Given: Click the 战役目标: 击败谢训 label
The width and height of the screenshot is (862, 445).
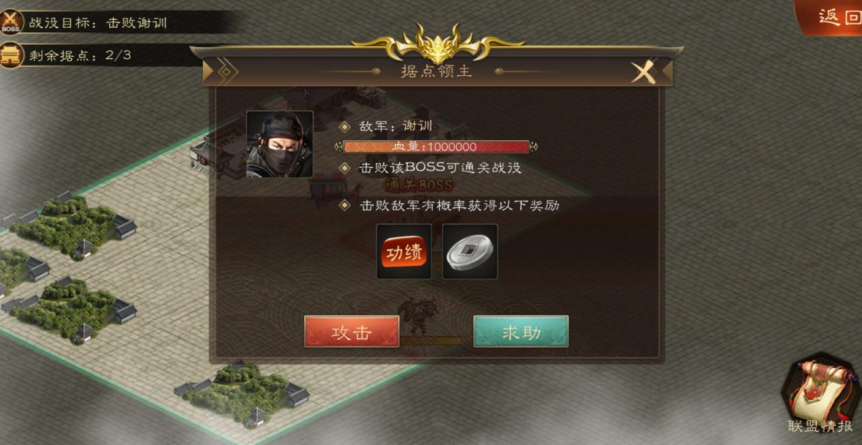Looking at the screenshot, I should (x=98, y=23).
